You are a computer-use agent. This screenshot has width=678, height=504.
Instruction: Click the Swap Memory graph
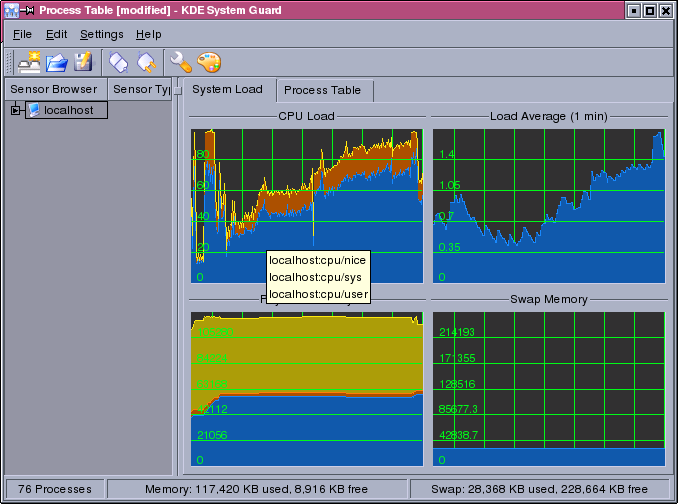click(x=549, y=389)
